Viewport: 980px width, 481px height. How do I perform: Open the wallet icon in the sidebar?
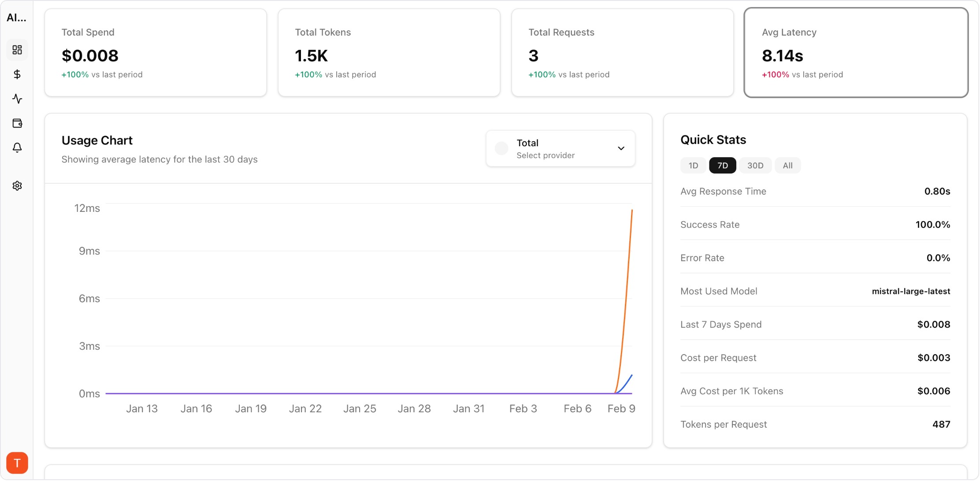tap(17, 123)
